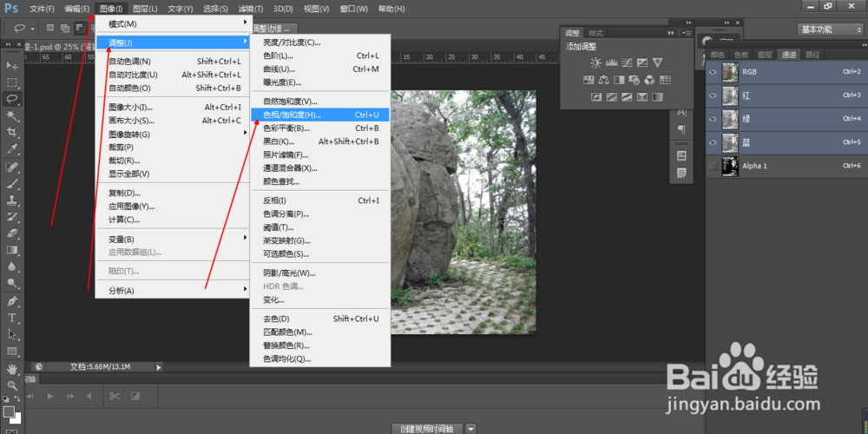Hide the RGB channel eye
868x434 pixels.
click(713, 72)
